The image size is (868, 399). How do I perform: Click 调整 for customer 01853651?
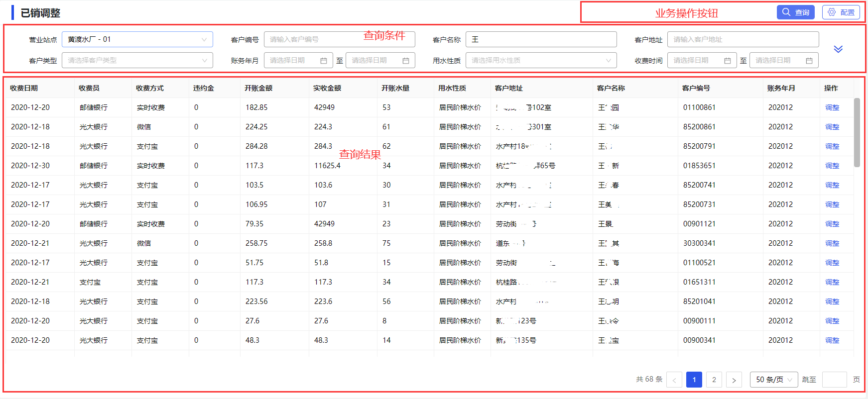pos(832,166)
